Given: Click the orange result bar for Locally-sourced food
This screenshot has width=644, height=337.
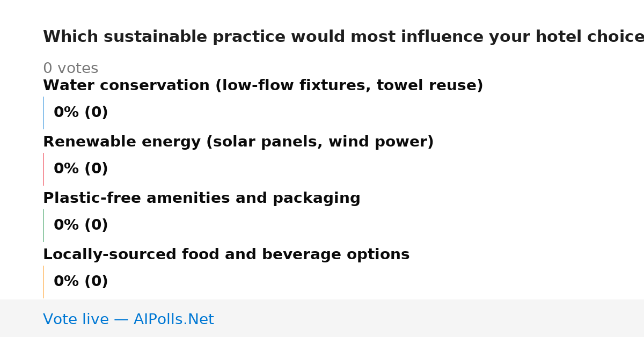Looking at the screenshot, I should coord(43,282).
